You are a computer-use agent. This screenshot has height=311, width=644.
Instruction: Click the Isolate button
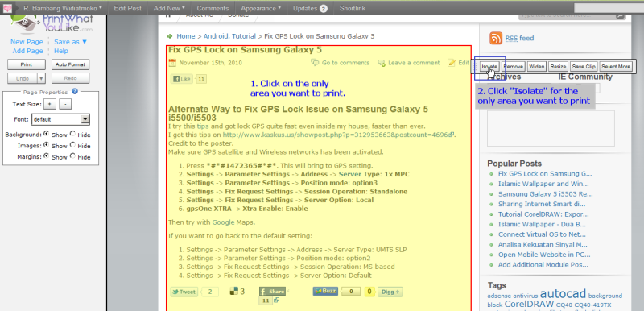click(489, 67)
